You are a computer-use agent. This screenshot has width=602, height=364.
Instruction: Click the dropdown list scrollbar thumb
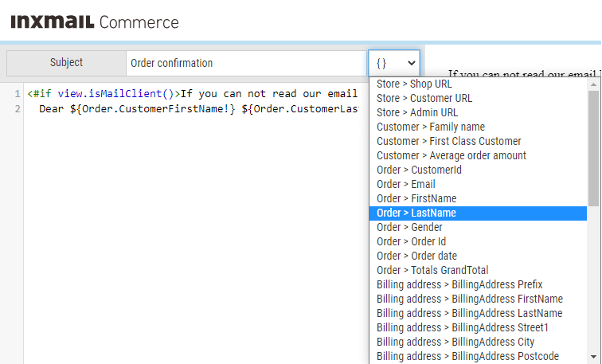593,148
